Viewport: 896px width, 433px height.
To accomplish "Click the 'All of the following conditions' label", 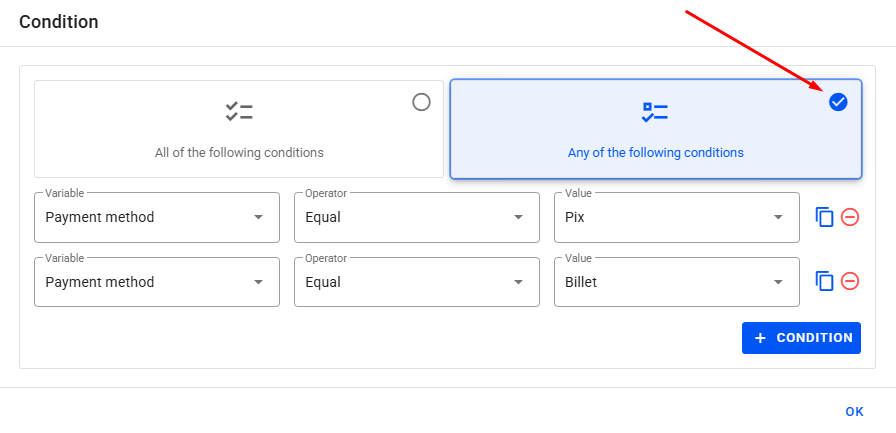I will click(239, 153).
